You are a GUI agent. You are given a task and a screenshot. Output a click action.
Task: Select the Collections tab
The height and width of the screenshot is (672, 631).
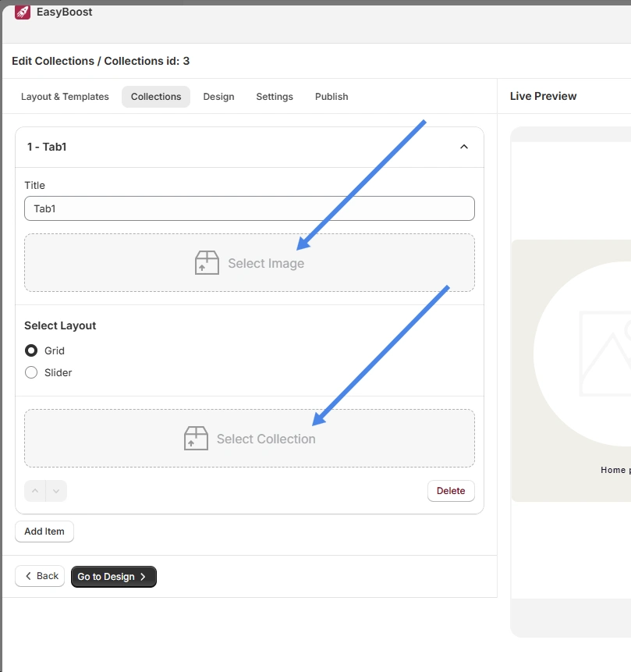point(156,97)
